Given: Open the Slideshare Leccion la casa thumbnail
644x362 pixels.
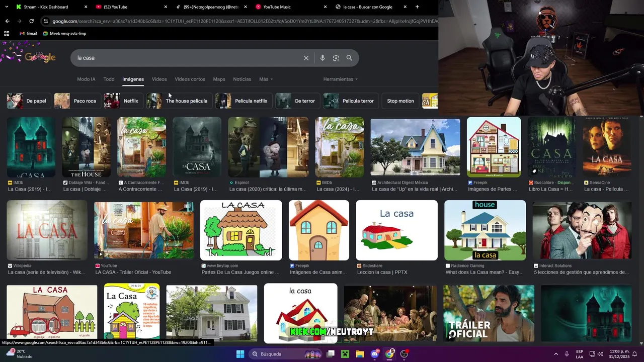Looking at the screenshot, I should click(396, 230).
